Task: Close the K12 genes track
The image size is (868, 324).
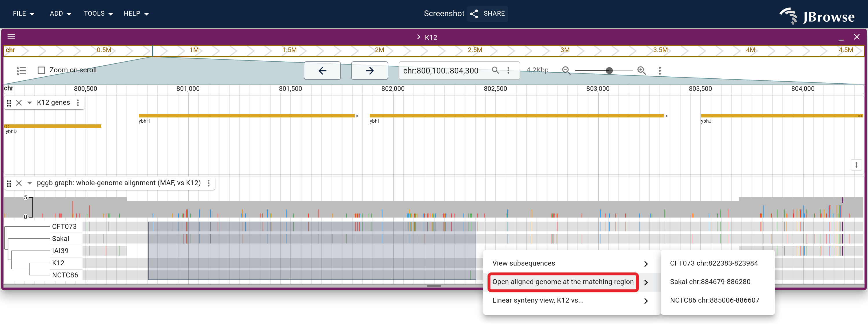Action: 19,103
